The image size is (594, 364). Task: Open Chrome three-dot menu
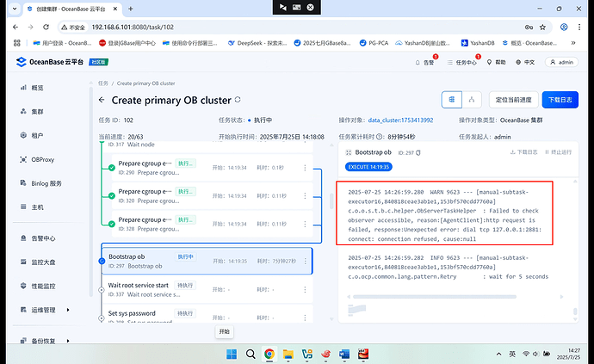click(x=579, y=28)
